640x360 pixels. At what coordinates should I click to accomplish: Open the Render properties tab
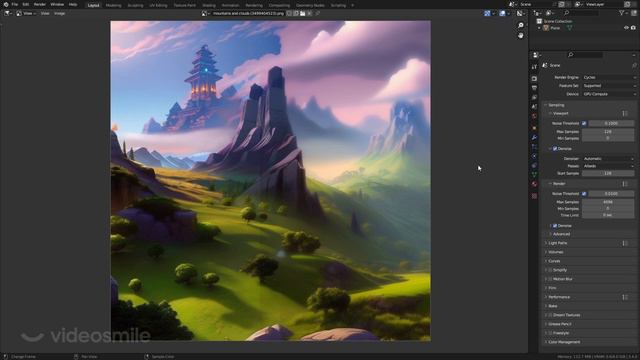[534, 78]
